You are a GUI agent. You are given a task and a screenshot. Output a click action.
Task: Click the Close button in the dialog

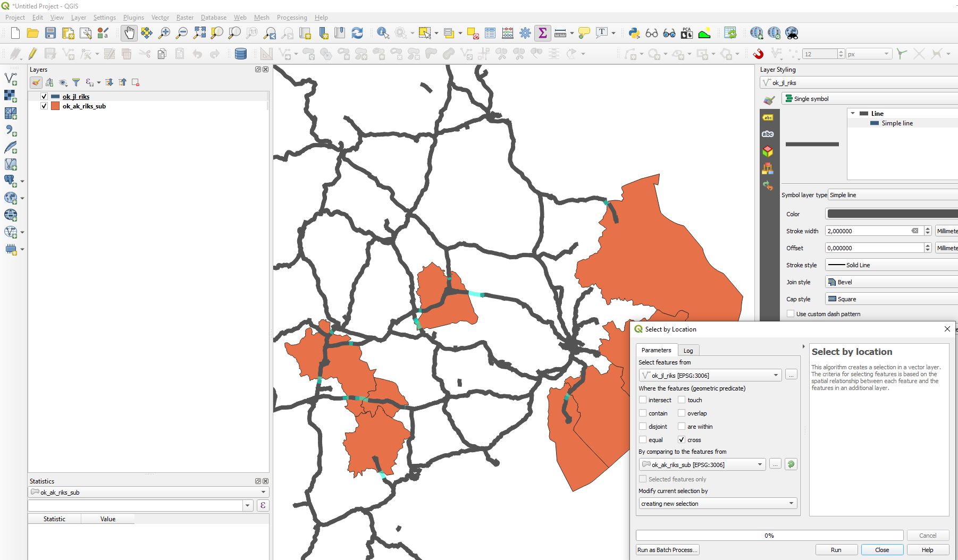click(882, 550)
